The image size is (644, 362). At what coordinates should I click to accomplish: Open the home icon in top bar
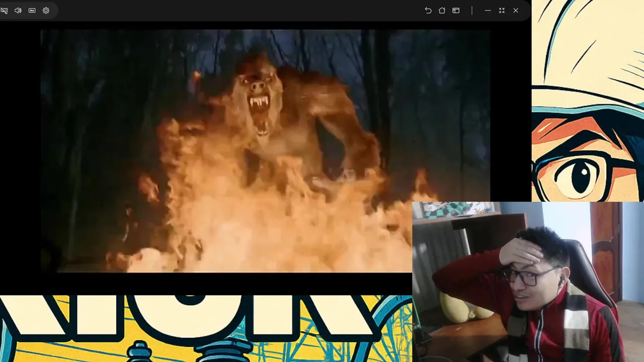pos(442,11)
